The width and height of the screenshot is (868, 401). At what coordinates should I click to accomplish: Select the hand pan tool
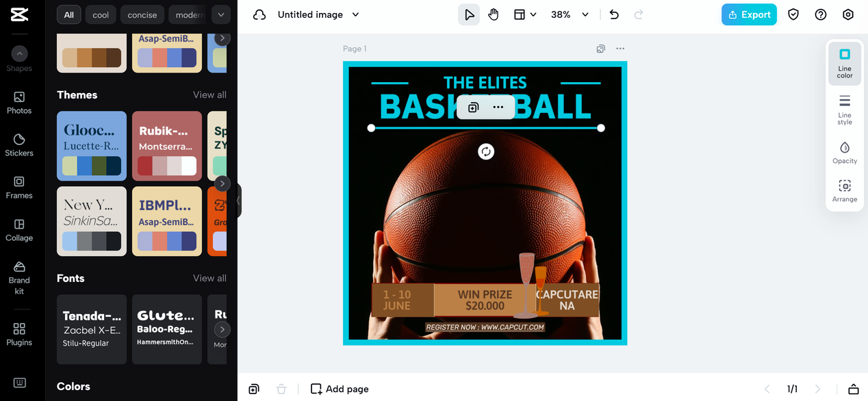pyautogui.click(x=494, y=14)
